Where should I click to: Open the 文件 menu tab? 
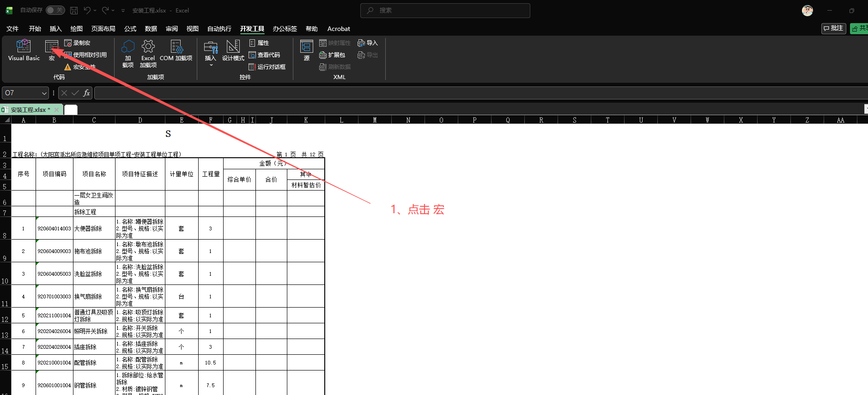pos(12,29)
